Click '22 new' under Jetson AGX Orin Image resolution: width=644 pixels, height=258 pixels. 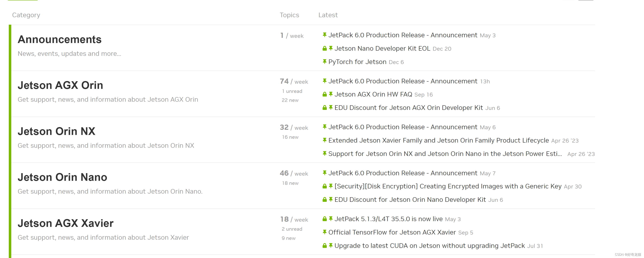click(x=290, y=100)
